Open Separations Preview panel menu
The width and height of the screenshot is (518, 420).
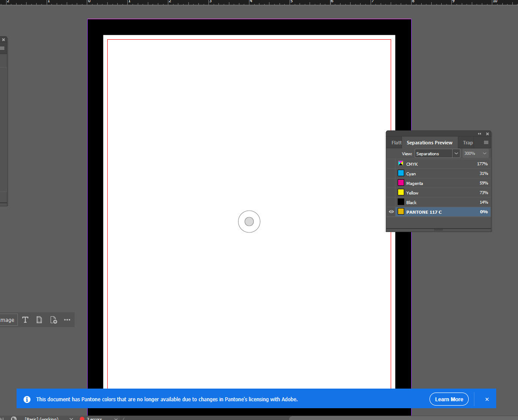coord(486,143)
